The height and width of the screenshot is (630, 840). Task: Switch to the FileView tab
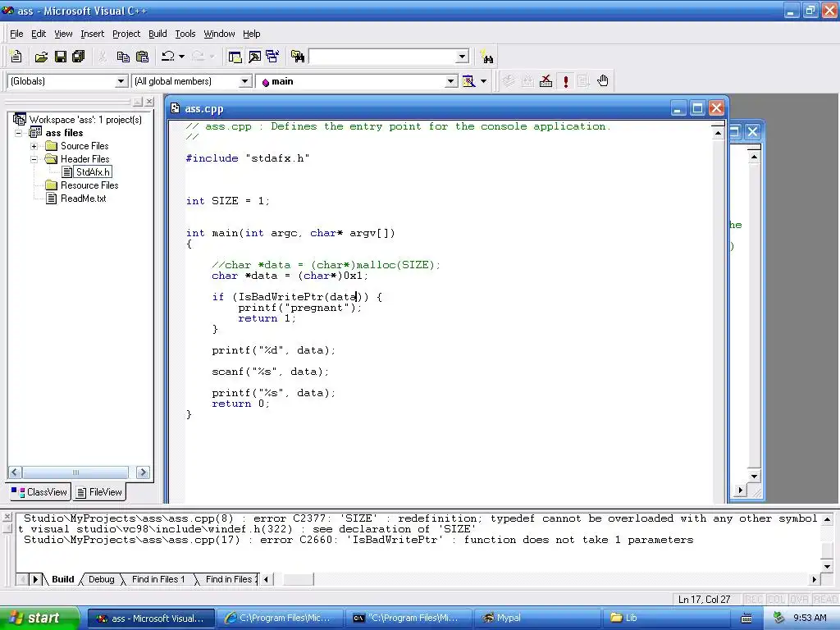pyautogui.click(x=99, y=492)
